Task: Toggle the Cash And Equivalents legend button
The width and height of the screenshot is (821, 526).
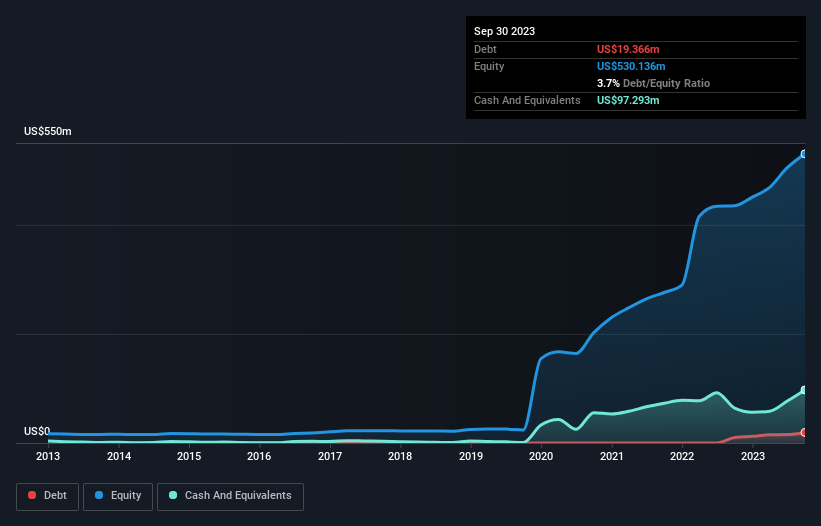Action: tap(230, 496)
